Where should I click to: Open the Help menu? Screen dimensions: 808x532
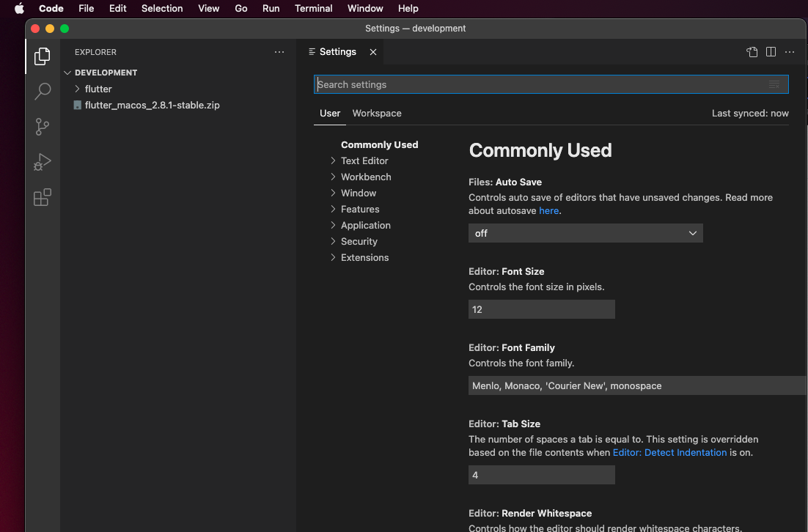(408, 8)
